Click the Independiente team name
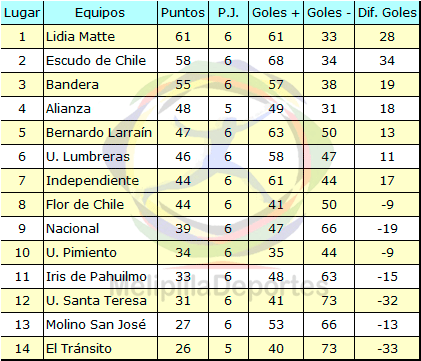The width and height of the screenshot is (421, 361). (x=92, y=181)
